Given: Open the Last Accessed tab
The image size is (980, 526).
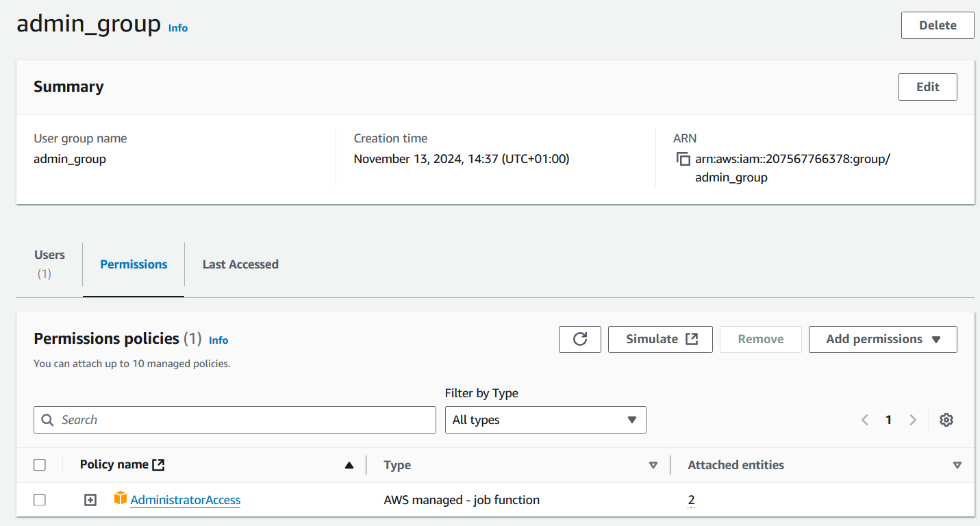Looking at the screenshot, I should point(240,264).
